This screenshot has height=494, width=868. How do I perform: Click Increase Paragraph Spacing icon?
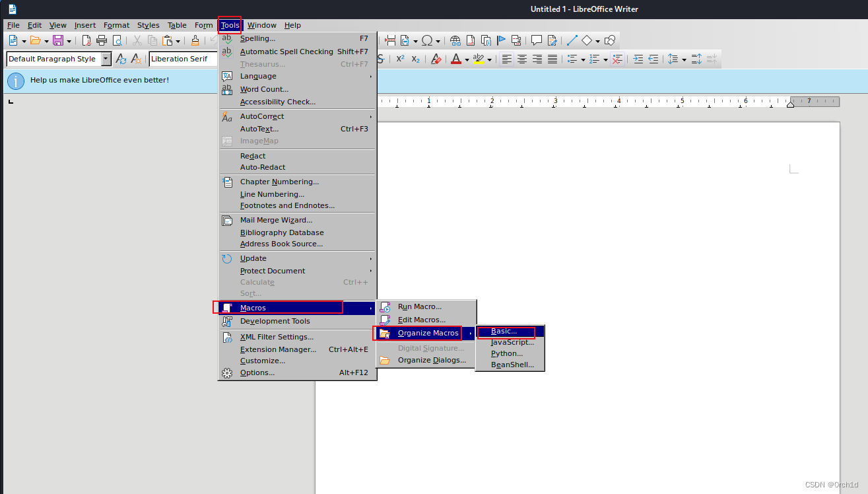696,59
